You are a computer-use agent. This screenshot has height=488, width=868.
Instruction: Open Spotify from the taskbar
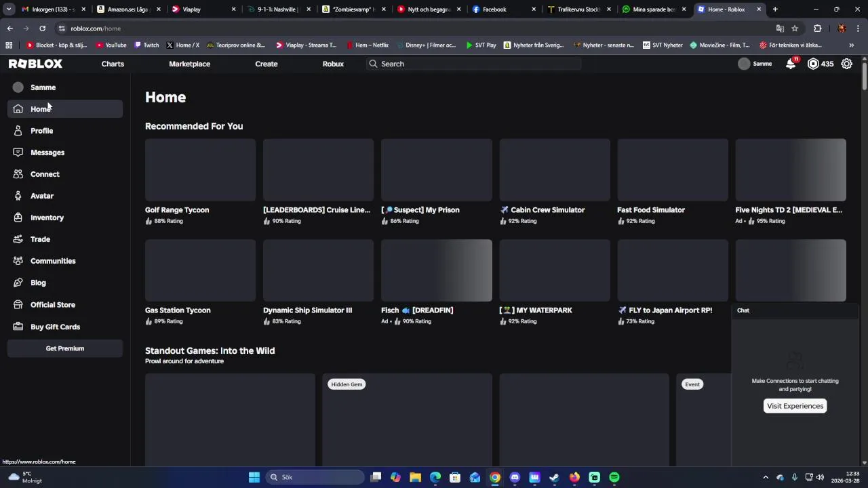click(x=614, y=477)
